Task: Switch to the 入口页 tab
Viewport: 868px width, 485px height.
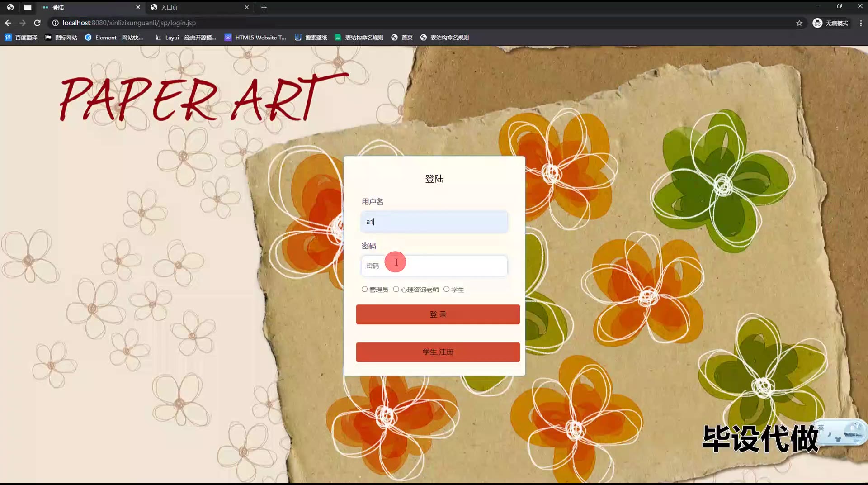Action: 200,7
